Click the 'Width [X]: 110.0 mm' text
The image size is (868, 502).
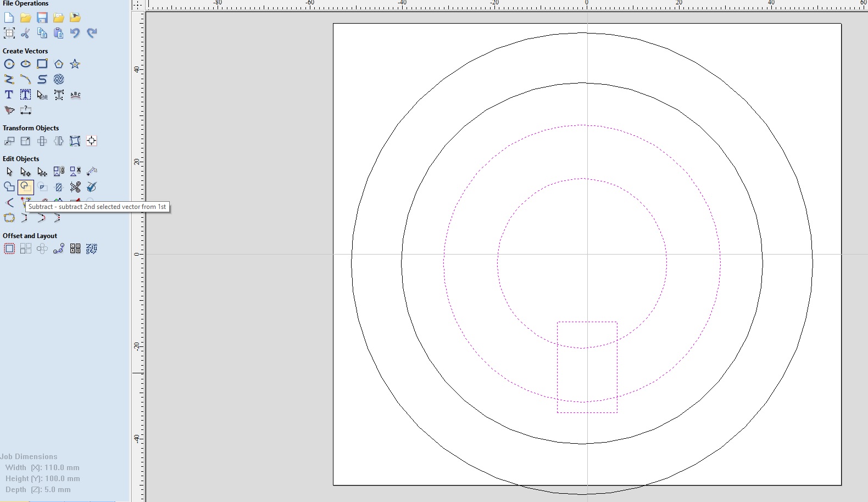[42, 467]
